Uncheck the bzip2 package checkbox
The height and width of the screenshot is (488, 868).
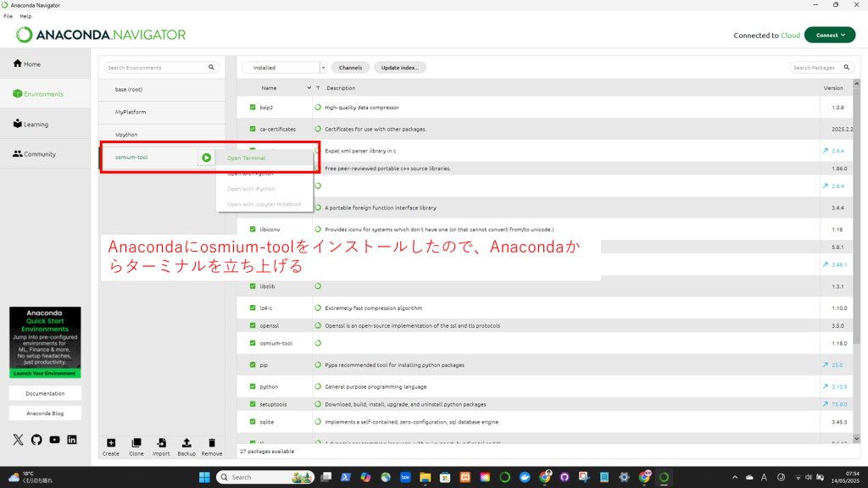pos(253,108)
